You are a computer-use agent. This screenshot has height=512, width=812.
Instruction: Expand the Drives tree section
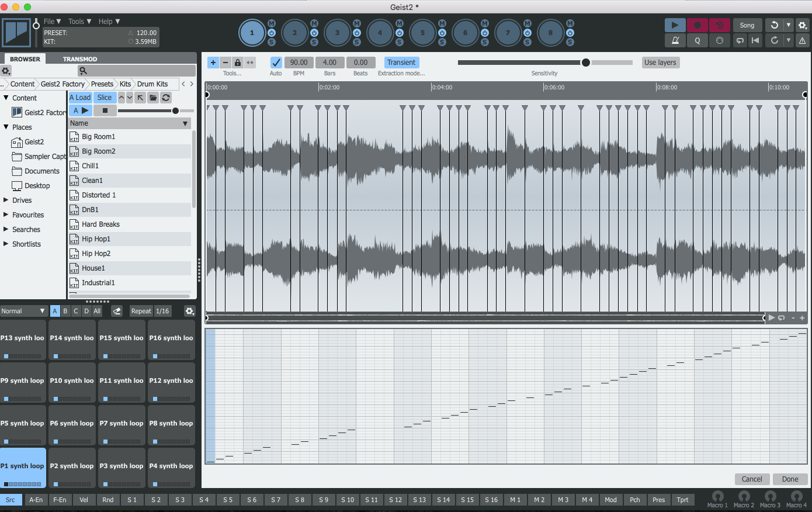[x=6, y=200]
